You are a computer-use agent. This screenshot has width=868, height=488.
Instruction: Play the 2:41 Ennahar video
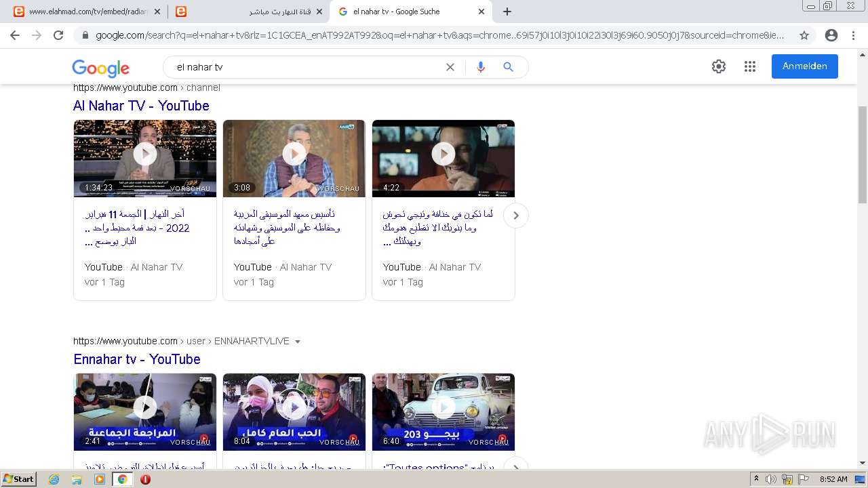(x=145, y=412)
